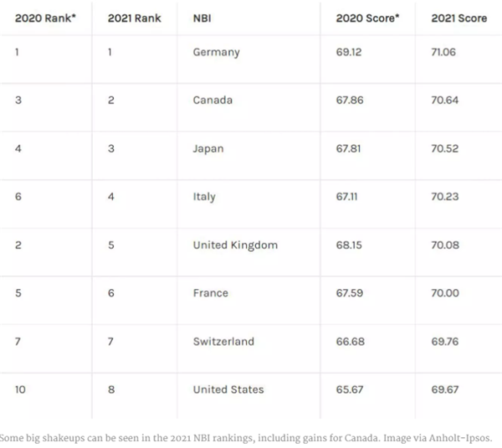Select the Canada country cell
This screenshot has height=448, width=502.
[x=213, y=100]
